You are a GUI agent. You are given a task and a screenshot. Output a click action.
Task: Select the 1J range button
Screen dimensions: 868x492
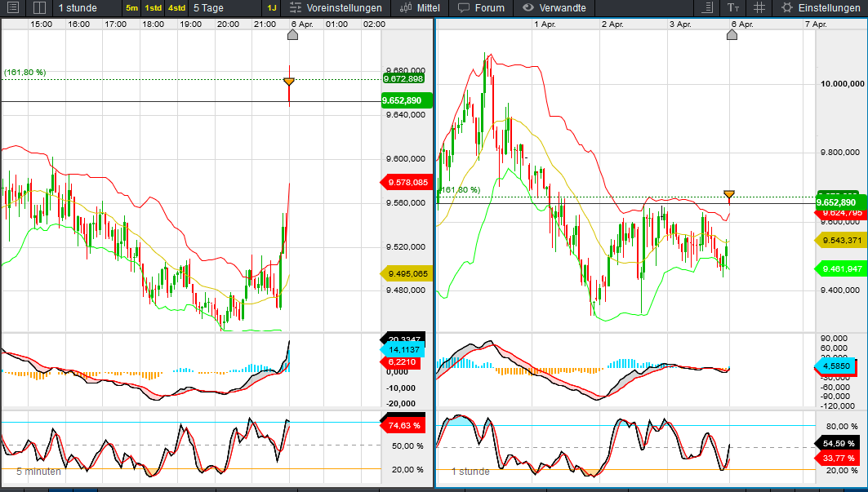(271, 7)
